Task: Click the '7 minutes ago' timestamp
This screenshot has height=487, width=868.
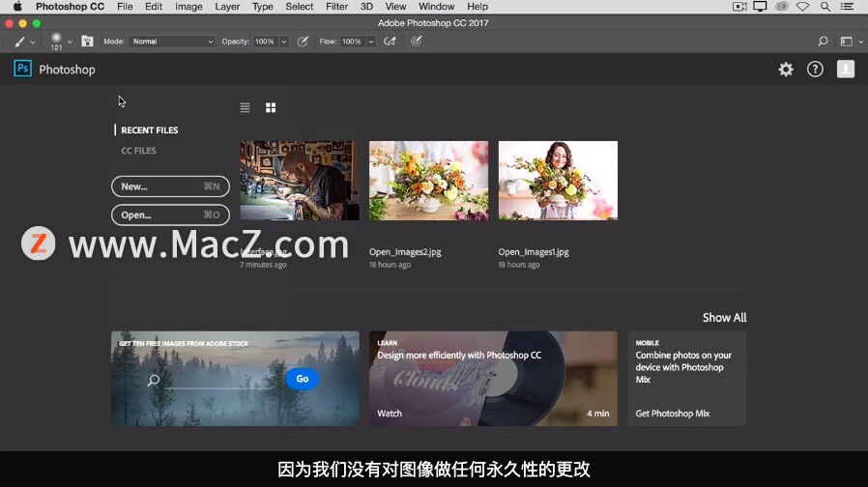Action: (x=263, y=265)
